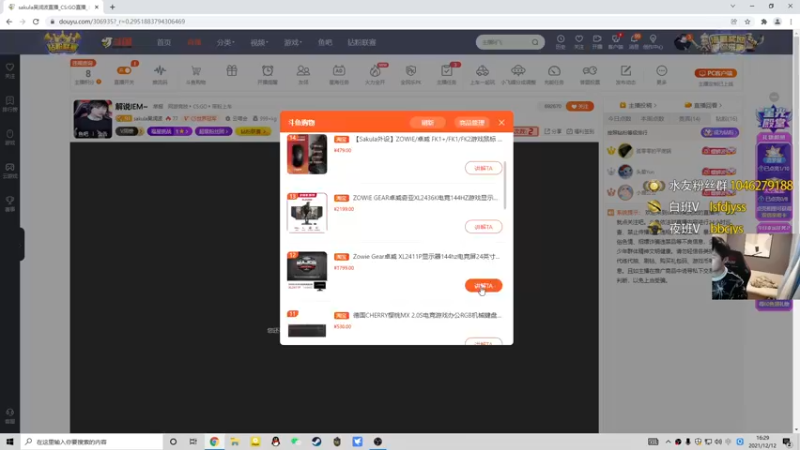Click the 成为钻粉 purple button
The height and width of the screenshot is (450, 800).
pos(719,132)
